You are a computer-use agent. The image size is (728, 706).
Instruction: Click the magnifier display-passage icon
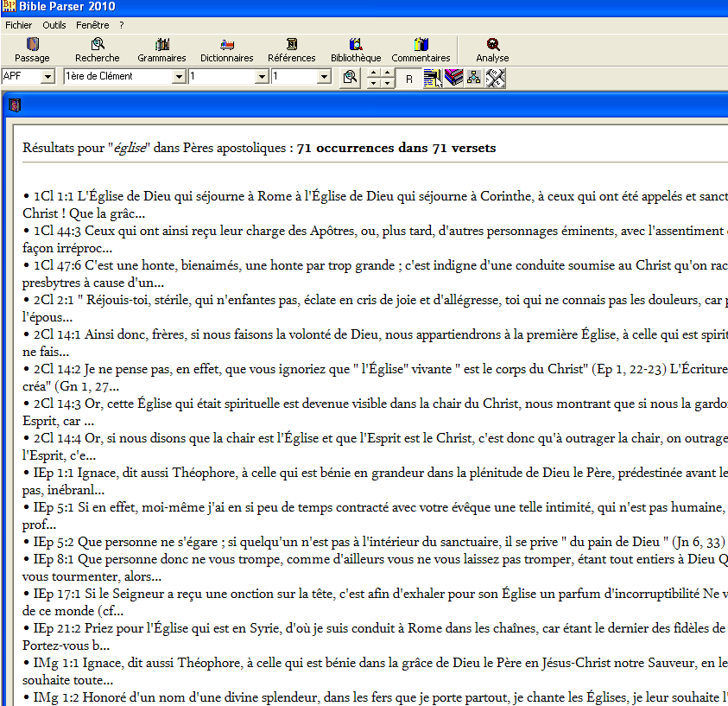(x=351, y=77)
